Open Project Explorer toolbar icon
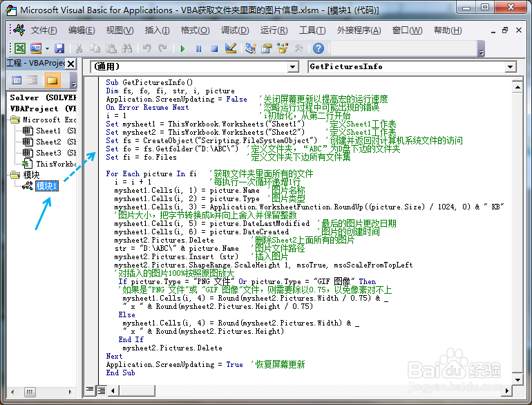This screenshot has height=405, width=532. tap(251, 48)
